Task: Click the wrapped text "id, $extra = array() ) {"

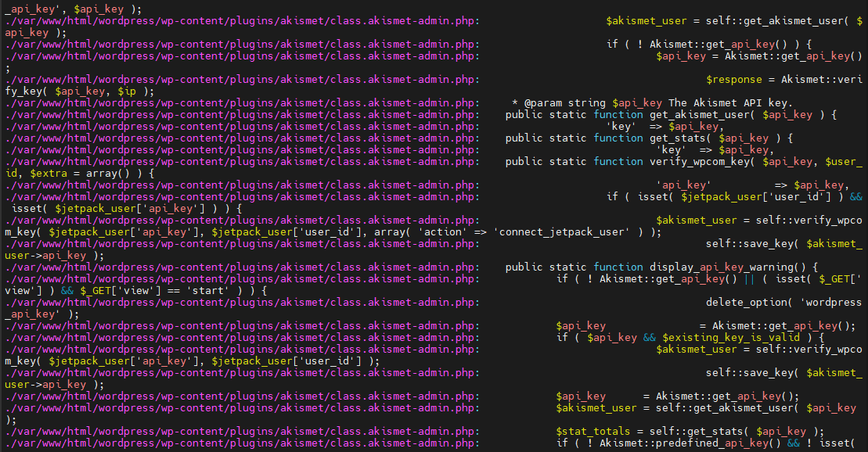Action: [80, 173]
